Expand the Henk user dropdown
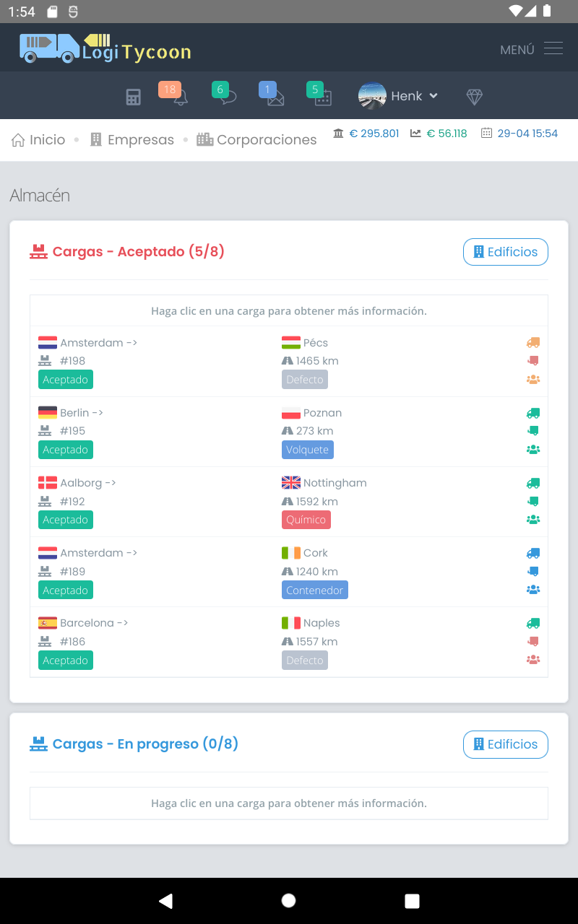Screen dimensions: 578x924 (399, 96)
